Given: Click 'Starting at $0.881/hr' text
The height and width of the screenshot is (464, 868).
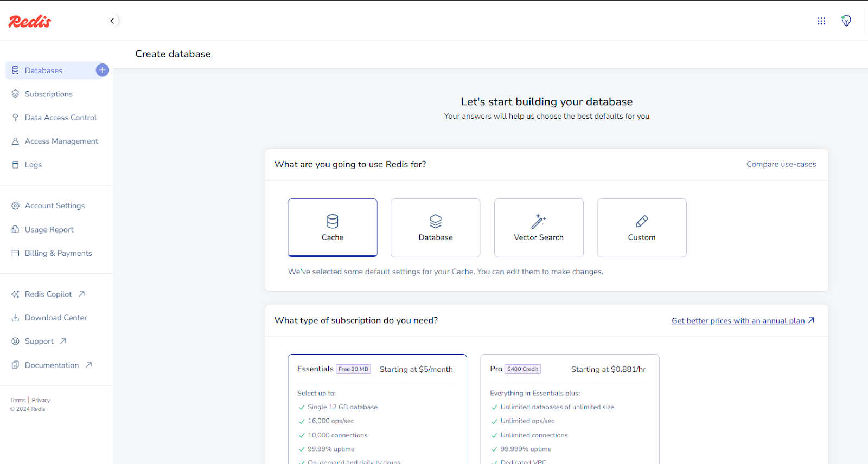Looking at the screenshot, I should (x=608, y=369).
